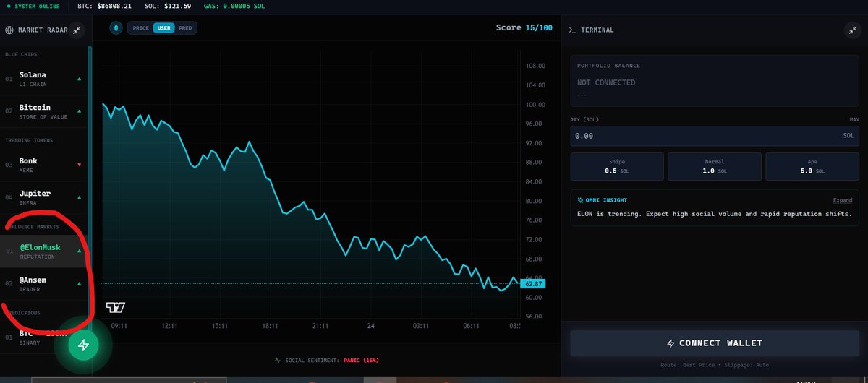Click Snipe 0.5 SOL preset
This screenshot has width=868, height=383.
(x=617, y=166)
